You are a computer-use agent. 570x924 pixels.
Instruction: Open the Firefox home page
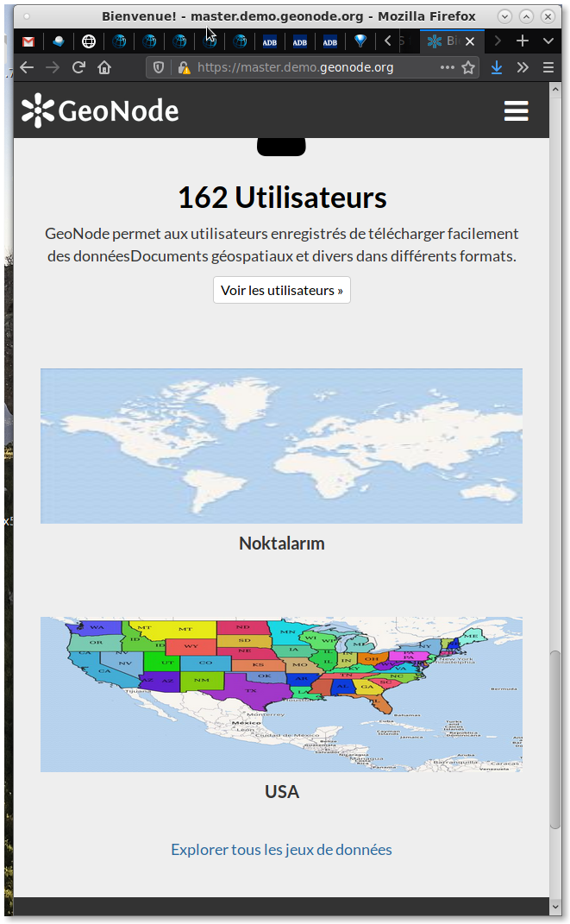[105, 68]
